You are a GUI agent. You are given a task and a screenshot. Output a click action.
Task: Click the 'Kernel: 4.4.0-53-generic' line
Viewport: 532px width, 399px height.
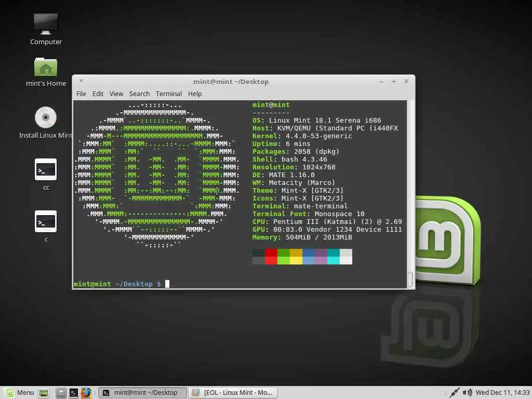coord(302,136)
